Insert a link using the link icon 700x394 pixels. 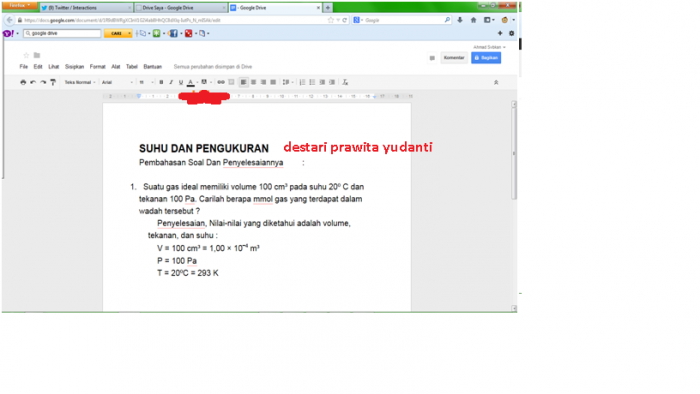[x=221, y=82]
